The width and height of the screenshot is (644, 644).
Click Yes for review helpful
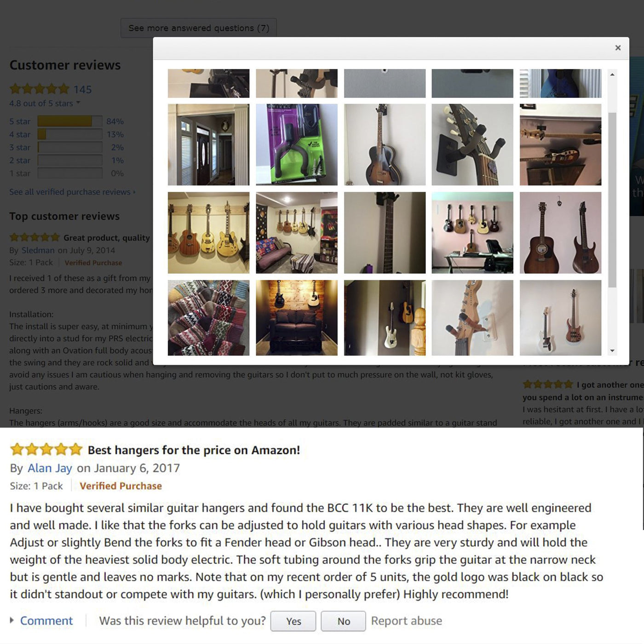click(x=293, y=621)
